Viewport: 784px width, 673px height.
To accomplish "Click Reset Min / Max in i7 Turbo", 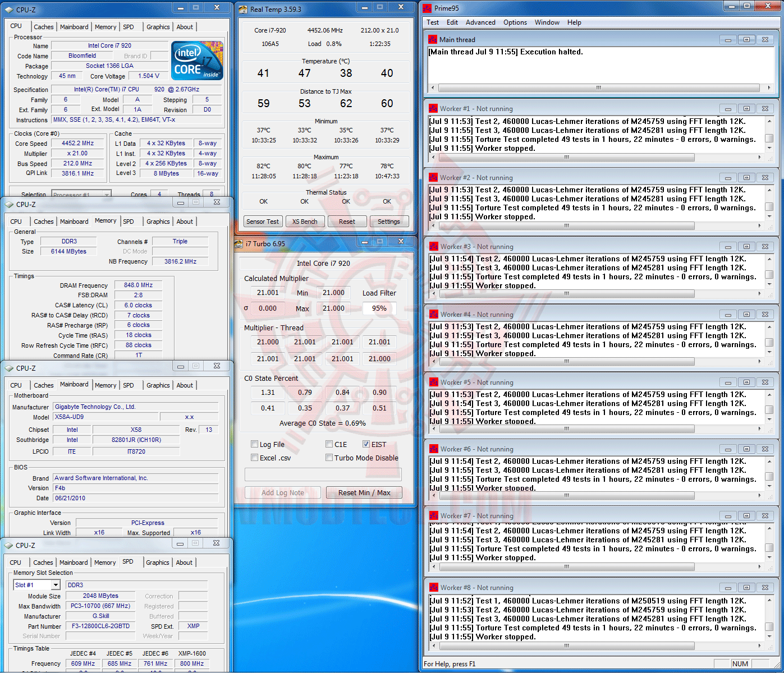I will pos(364,493).
